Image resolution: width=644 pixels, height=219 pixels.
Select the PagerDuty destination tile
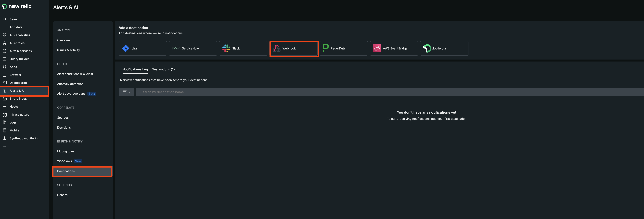pos(344,48)
